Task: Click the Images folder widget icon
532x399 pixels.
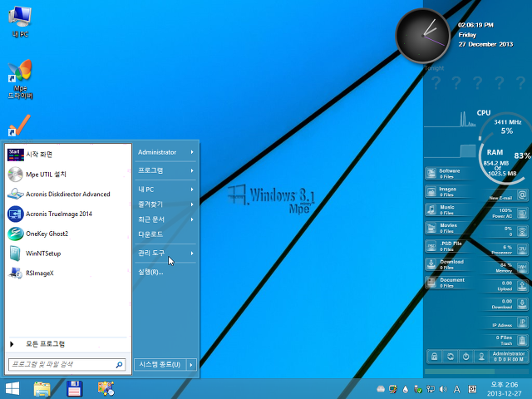Action: point(431,191)
